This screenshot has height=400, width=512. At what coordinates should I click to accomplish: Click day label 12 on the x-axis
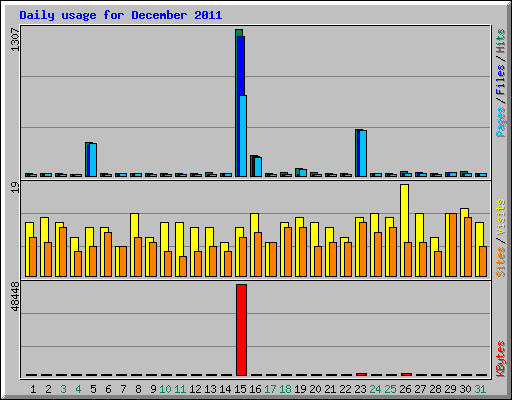[195, 389]
